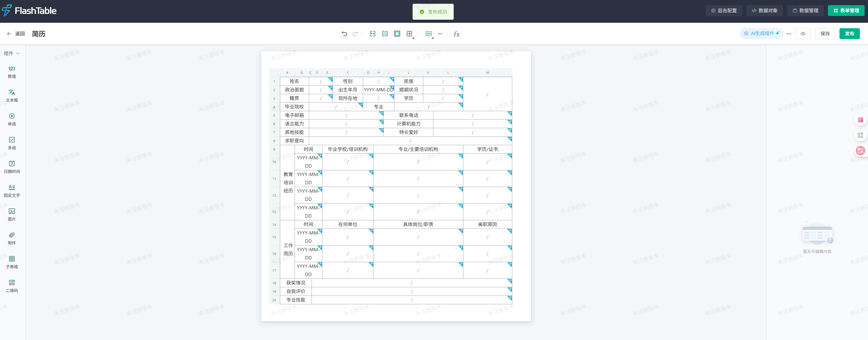Screen dimensions: 868x340
Task: Click the green 发布 publish button
Action: click(x=850, y=34)
